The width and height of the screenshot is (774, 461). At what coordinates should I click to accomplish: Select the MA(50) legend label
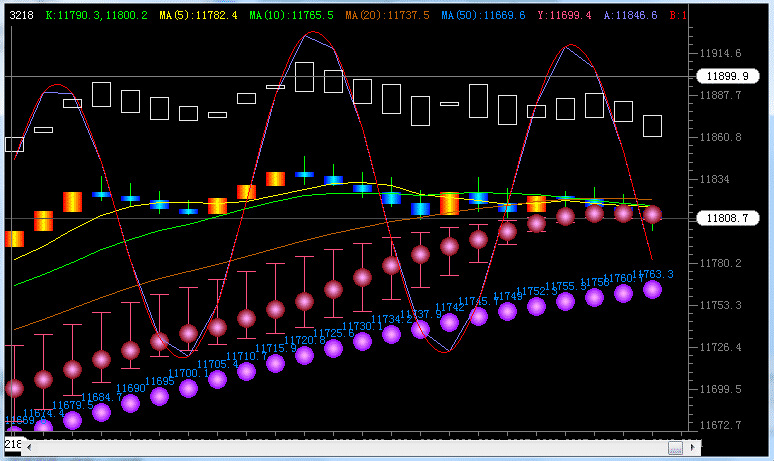(x=483, y=16)
